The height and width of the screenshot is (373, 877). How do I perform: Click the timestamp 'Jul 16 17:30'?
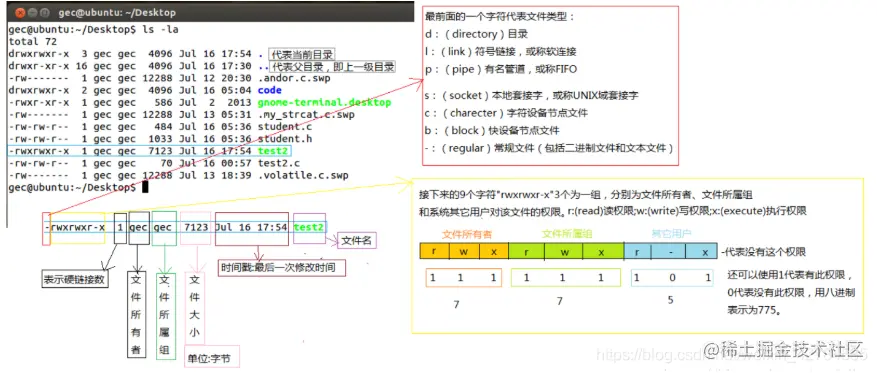215,66
